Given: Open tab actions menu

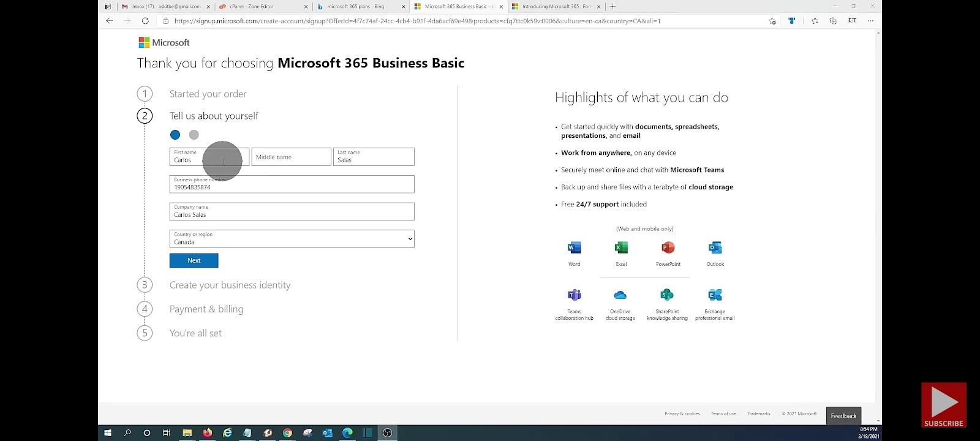Looking at the screenshot, I should click(108, 7).
